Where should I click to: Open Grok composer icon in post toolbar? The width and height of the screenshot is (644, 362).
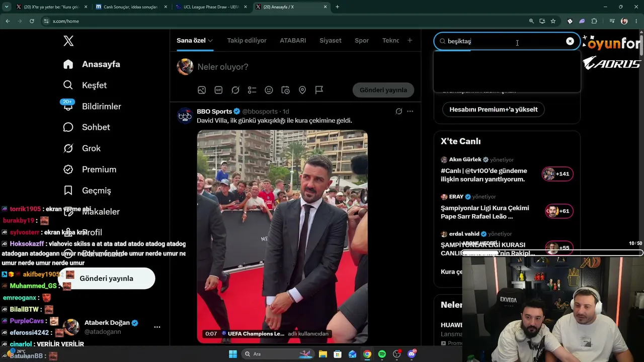pyautogui.click(x=235, y=90)
